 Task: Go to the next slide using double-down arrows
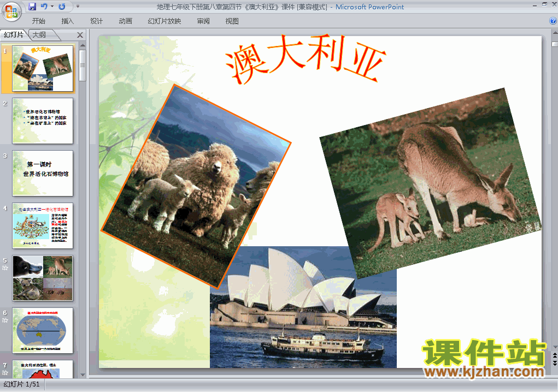[x=554, y=363]
